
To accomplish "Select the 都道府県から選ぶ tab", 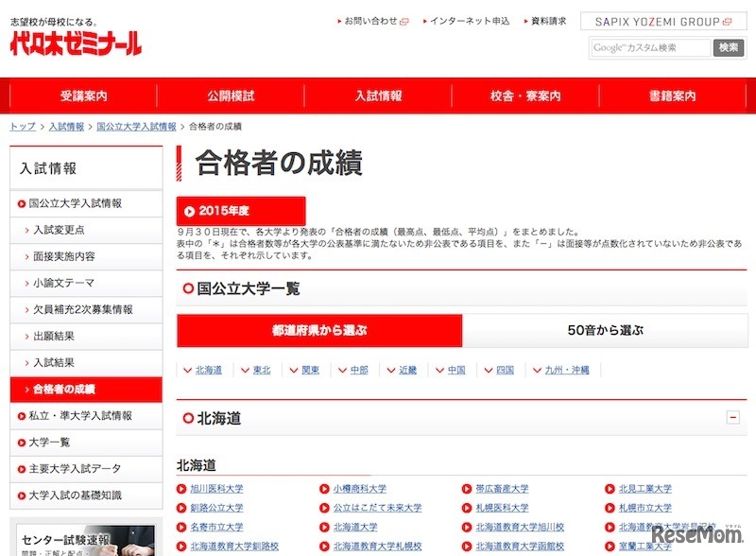I will pyautogui.click(x=321, y=330).
